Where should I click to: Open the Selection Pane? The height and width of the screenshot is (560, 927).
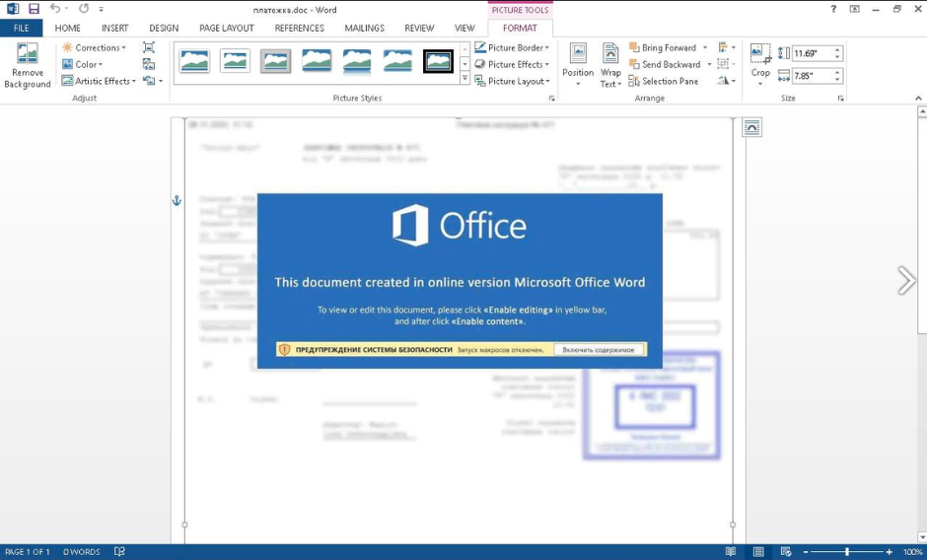(x=664, y=81)
